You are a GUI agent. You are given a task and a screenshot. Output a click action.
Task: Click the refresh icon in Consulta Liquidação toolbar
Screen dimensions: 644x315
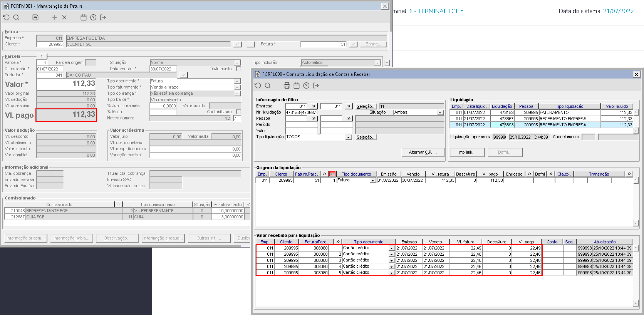pyautogui.click(x=258, y=85)
